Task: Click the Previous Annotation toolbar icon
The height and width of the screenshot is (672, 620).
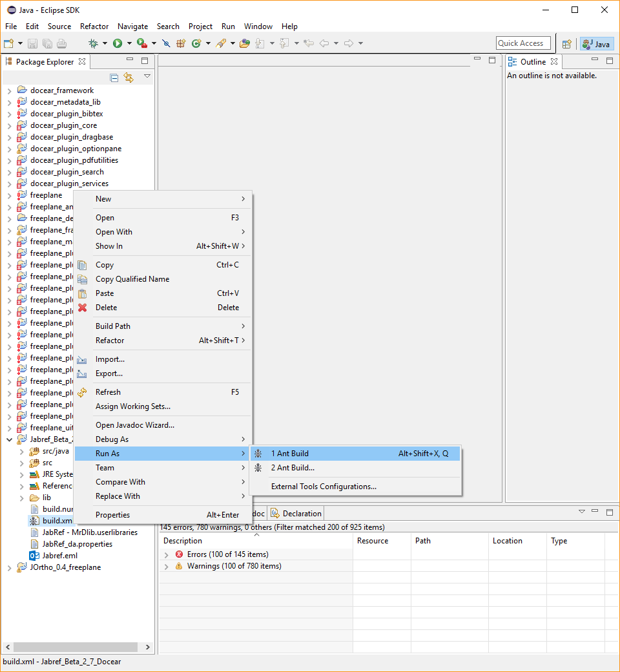Action: (284, 43)
